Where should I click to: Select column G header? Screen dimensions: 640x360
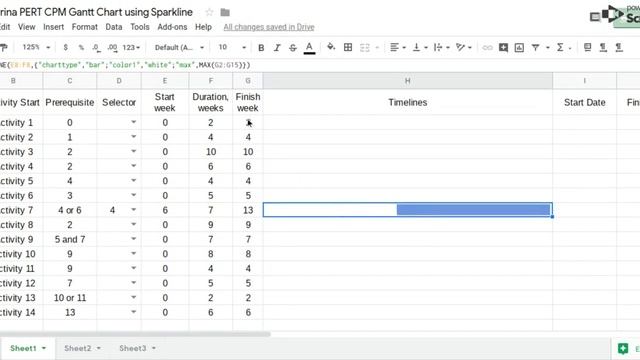pos(248,81)
